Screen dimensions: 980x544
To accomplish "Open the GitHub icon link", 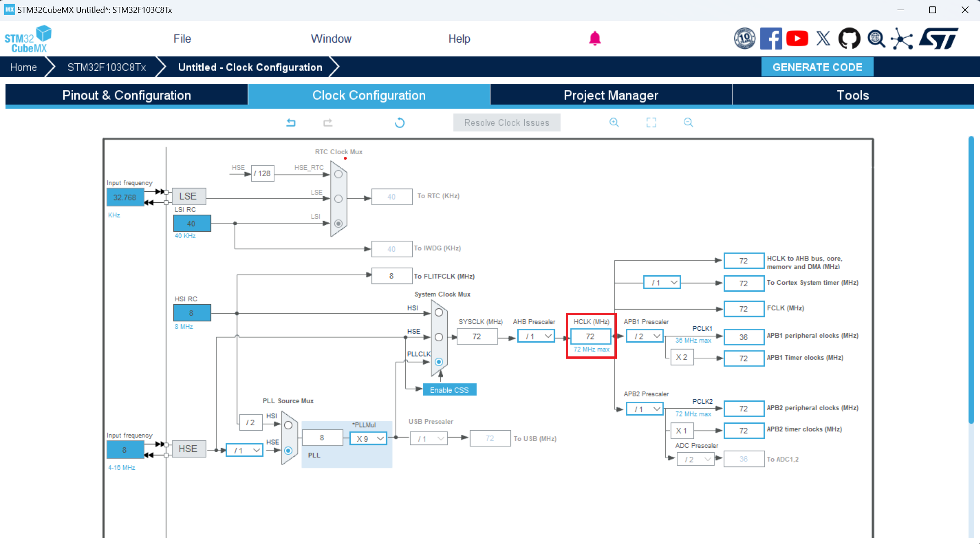I will tap(849, 39).
